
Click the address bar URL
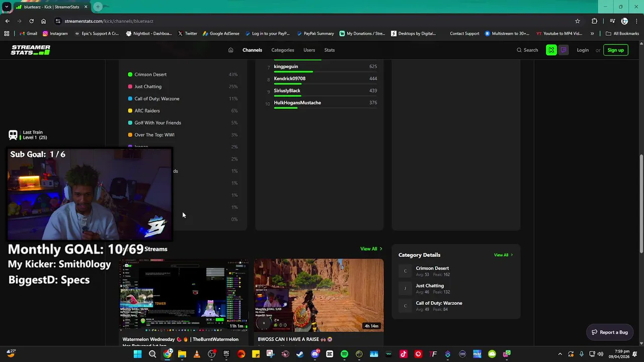click(109, 21)
